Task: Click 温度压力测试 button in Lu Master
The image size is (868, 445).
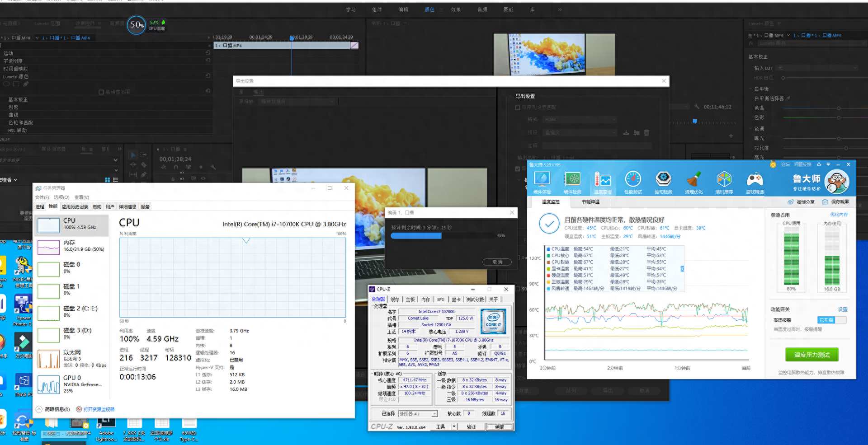Action: pos(812,355)
